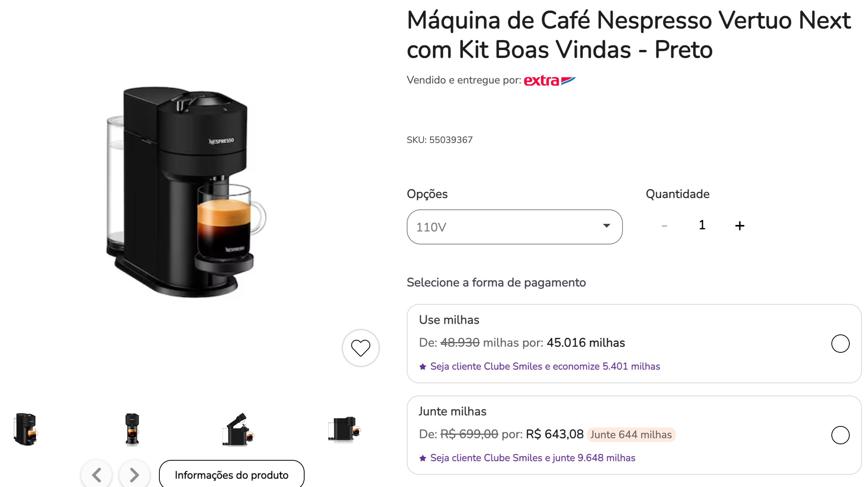Add product to favorites with heart icon
This screenshot has width=868, height=487.
360,347
